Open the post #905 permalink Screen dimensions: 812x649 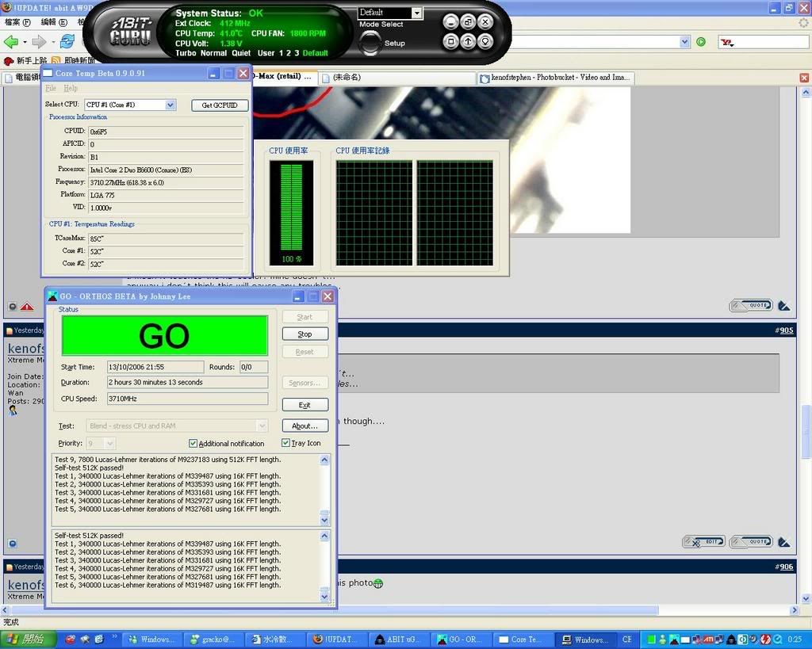786,330
